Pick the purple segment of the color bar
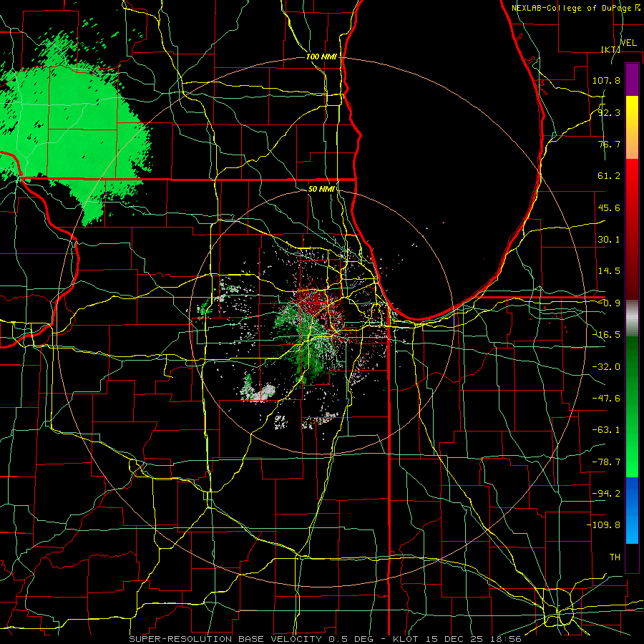Image resolution: width=644 pixels, height=644 pixels. coord(632,79)
